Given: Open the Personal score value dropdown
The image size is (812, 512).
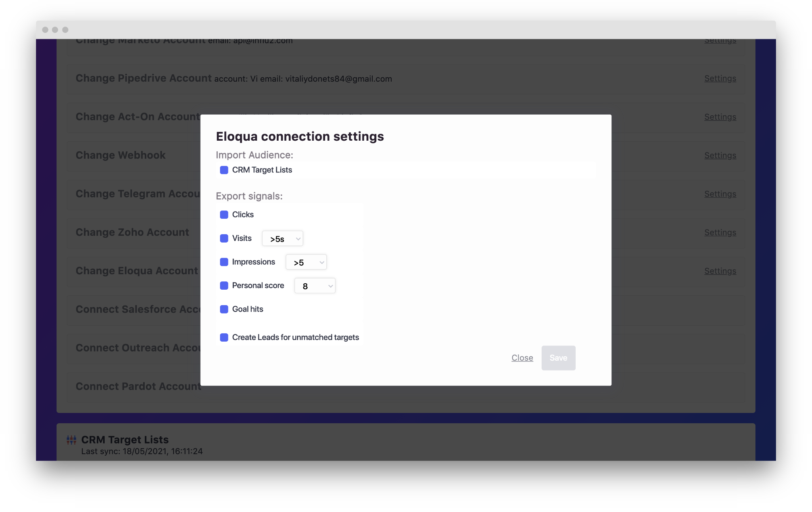Looking at the screenshot, I should pos(315,286).
